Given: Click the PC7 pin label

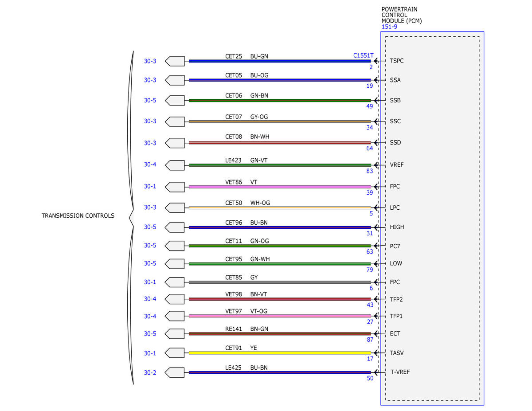Looking at the screenshot, I should pyautogui.click(x=395, y=246).
